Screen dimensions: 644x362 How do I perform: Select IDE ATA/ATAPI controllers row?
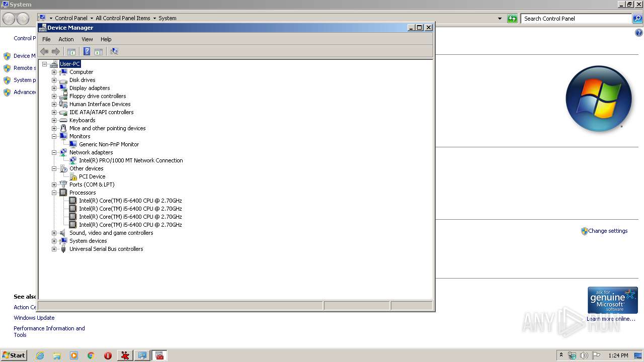click(101, 112)
